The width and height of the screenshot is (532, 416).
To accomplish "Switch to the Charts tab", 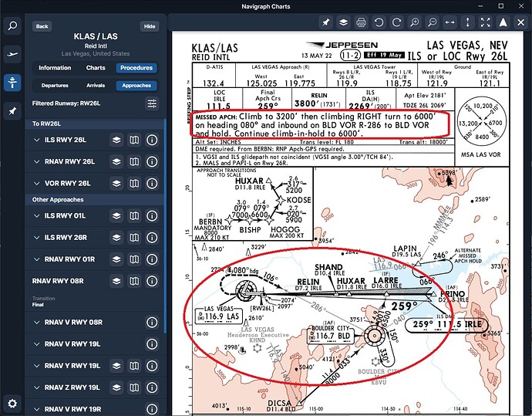I will (x=96, y=68).
